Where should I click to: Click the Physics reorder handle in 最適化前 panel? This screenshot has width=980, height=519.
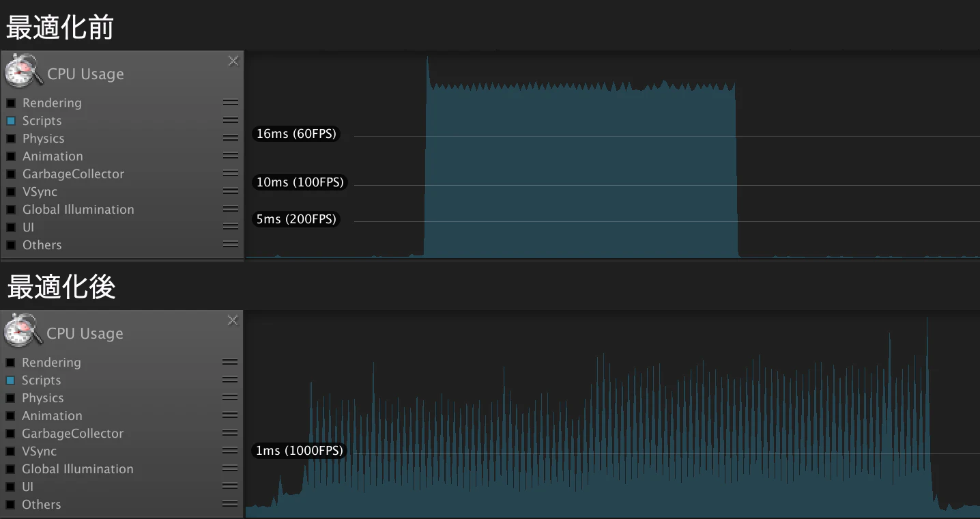point(231,138)
